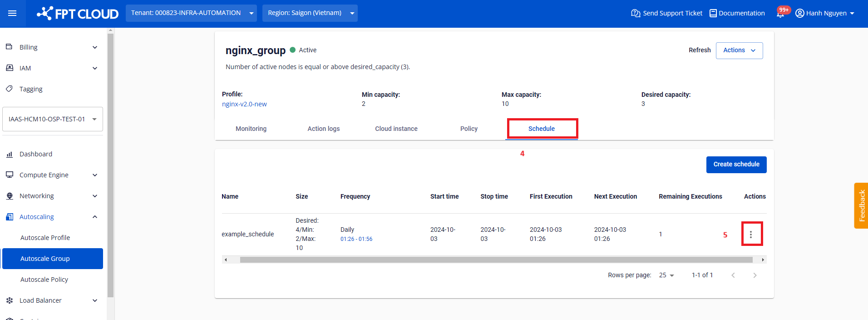
Task: Switch to the Action logs tab
Action: tap(323, 129)
